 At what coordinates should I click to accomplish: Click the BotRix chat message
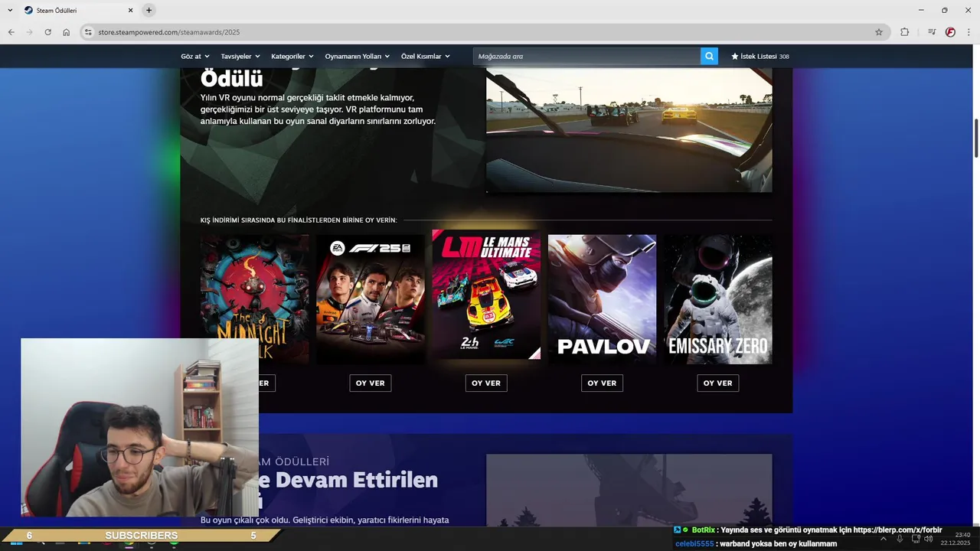click(x=808, y=530)
